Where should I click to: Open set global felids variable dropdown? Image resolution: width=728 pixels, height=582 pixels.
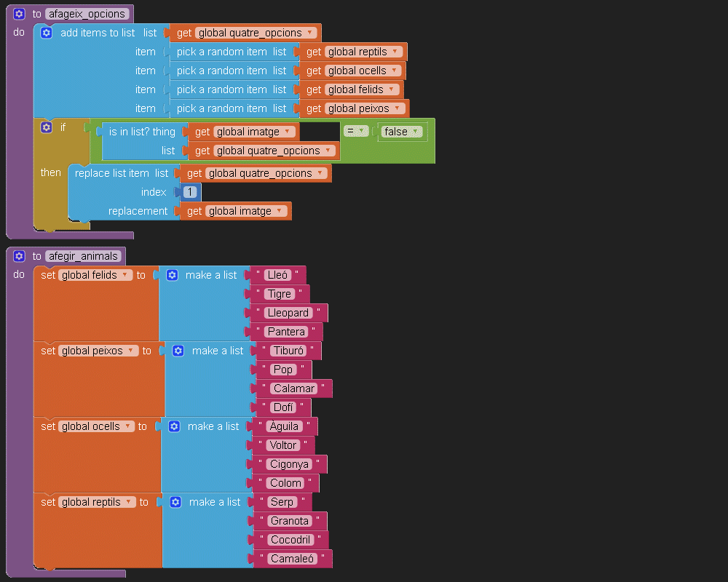point(127,275)
